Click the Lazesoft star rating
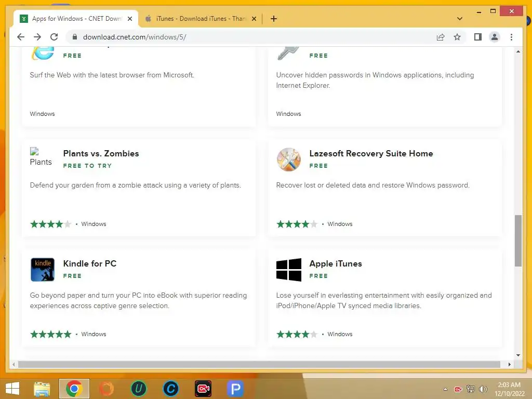The image size is (532, 399). 297,224
